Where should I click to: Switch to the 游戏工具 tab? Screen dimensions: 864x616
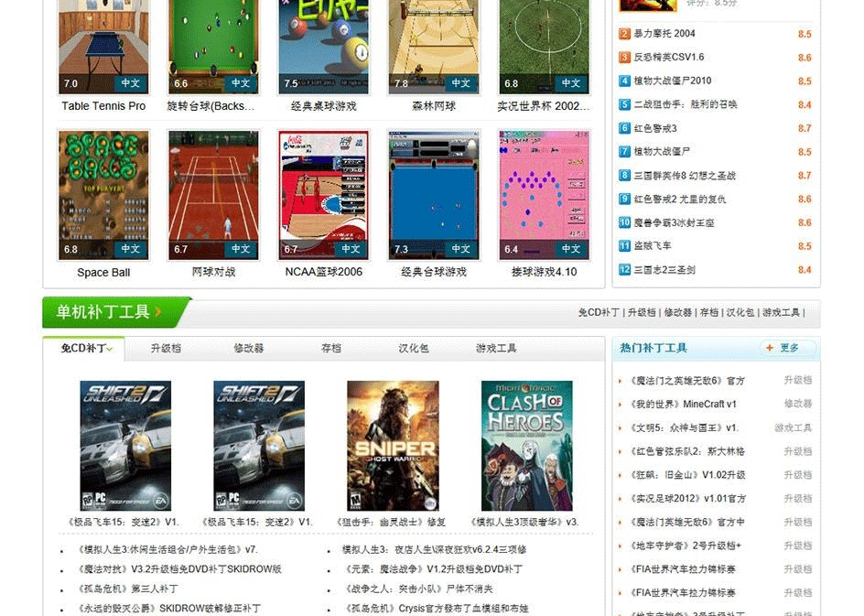pyautogui.click(x=496, y=348)
